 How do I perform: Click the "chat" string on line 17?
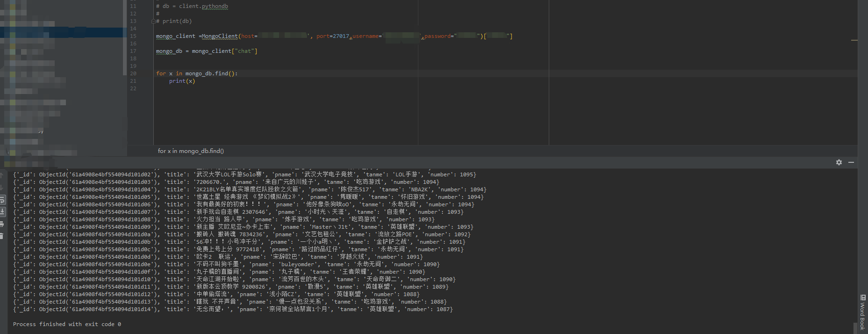pos(244,51)
